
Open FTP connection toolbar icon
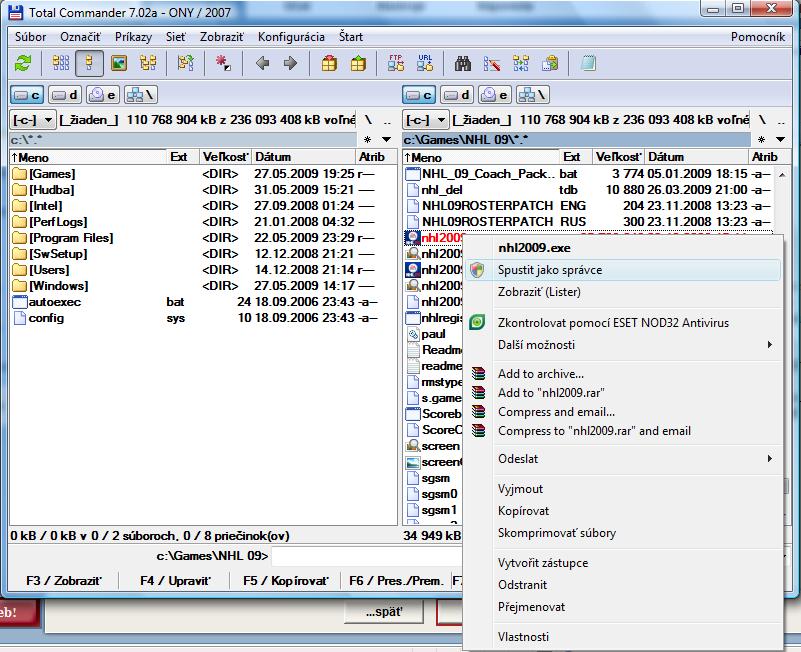click(x=396, y=63)
